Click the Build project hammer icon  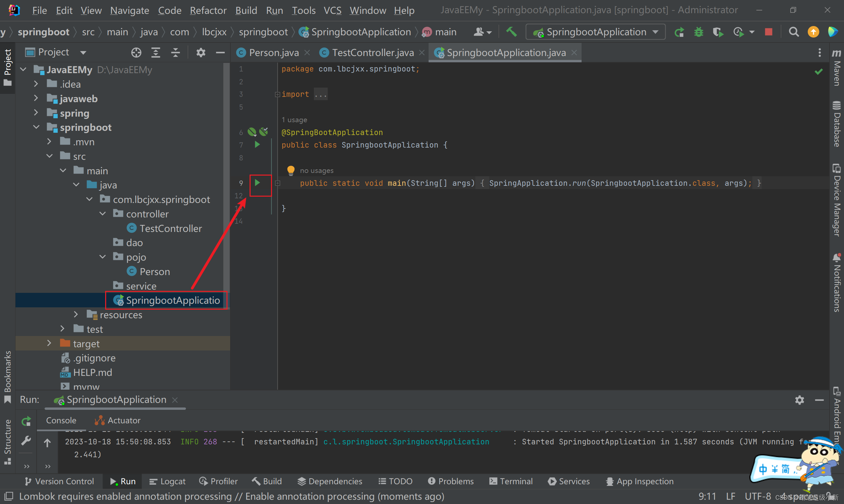[511, 32]
